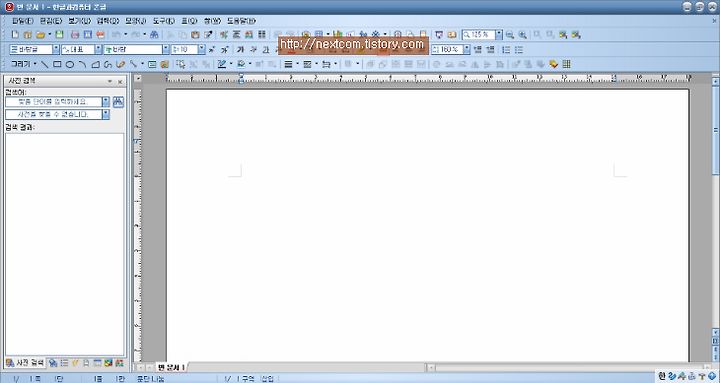Open the font name 바탕 dropdown

pyautogui.click(x=166, y=49)
